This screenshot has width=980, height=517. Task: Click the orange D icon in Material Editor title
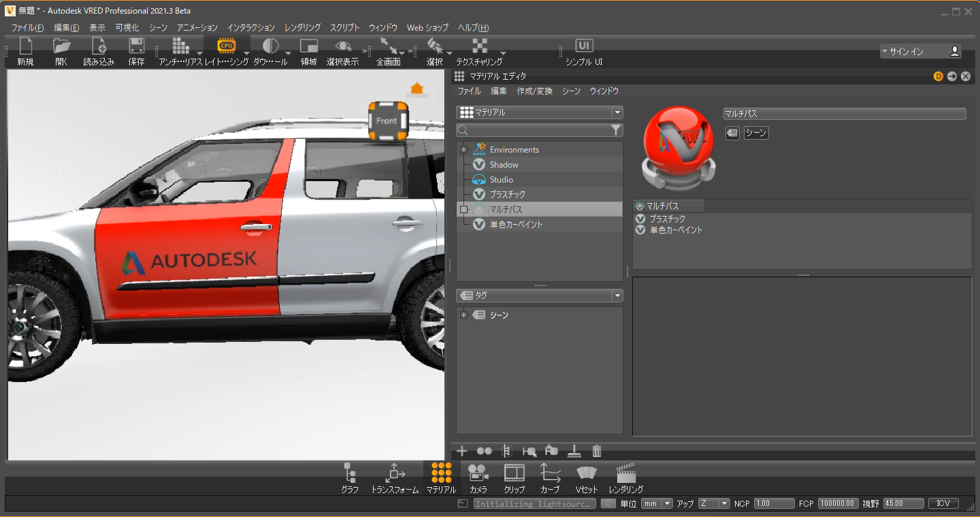pos(938,76)
